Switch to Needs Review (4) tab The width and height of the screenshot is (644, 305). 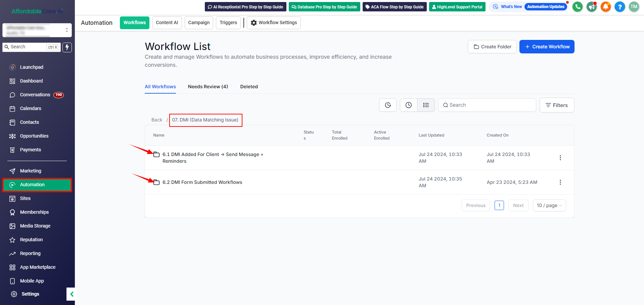point(208,87)
